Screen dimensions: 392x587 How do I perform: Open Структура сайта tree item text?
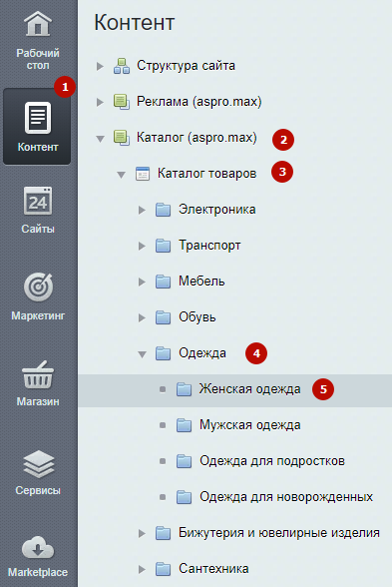click(186, 66)
